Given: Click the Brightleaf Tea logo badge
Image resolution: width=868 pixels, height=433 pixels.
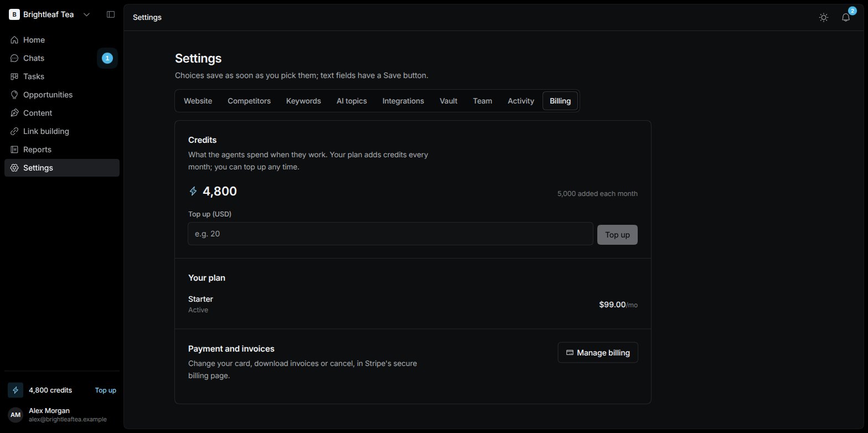Looking at the screenshot, I should coord(14,14).
